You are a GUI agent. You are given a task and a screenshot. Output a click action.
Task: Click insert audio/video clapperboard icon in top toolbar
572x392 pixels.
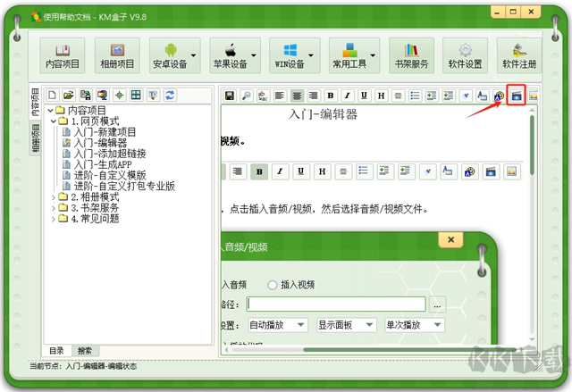(517, 96)
